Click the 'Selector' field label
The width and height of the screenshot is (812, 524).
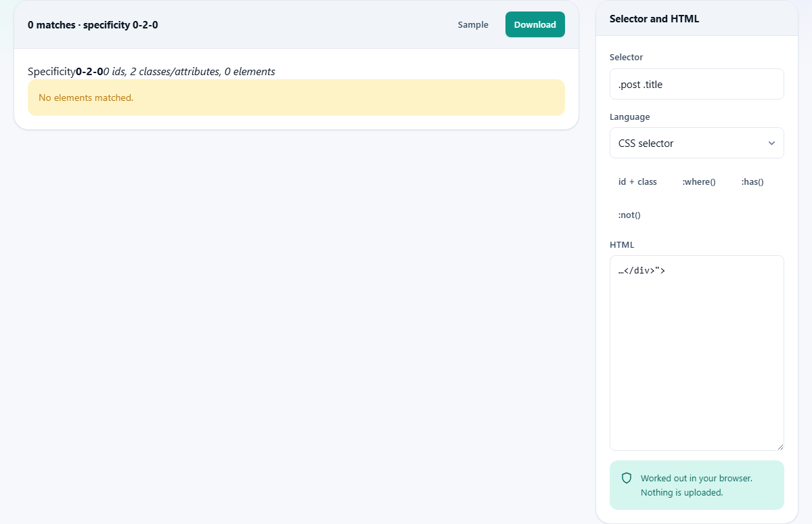(627, 57)
